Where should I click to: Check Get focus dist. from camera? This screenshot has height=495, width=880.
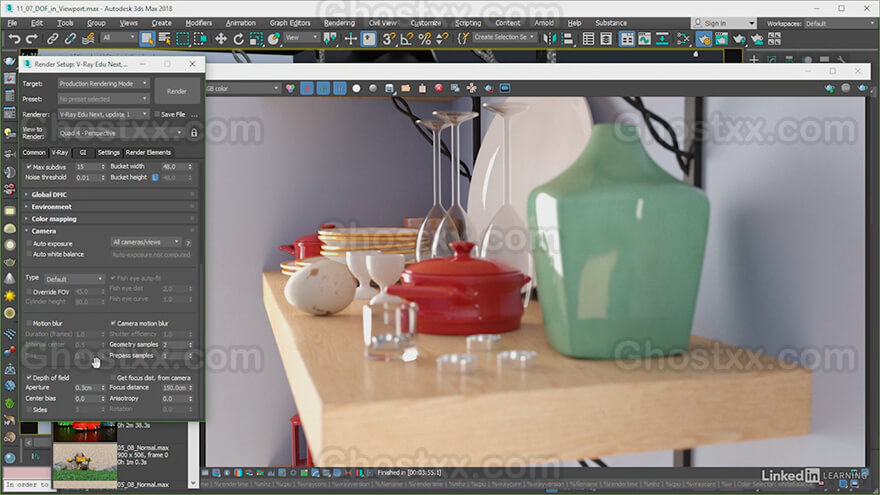point(113,378)
